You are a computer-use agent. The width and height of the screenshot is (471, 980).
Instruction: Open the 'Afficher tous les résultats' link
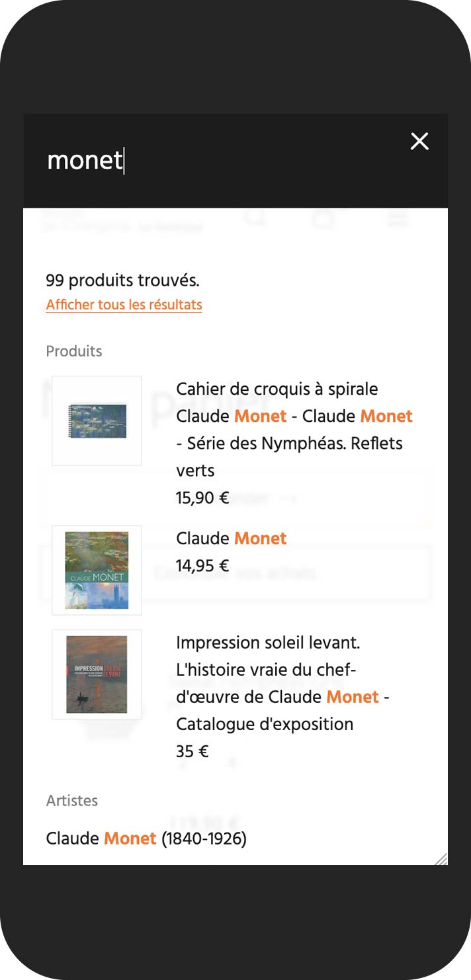[123, 305]
